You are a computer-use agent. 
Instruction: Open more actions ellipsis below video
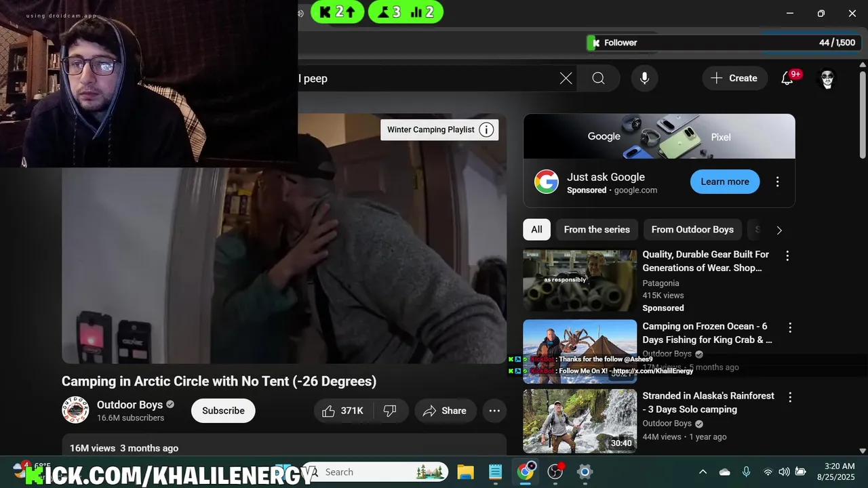[x=494, y=411]
